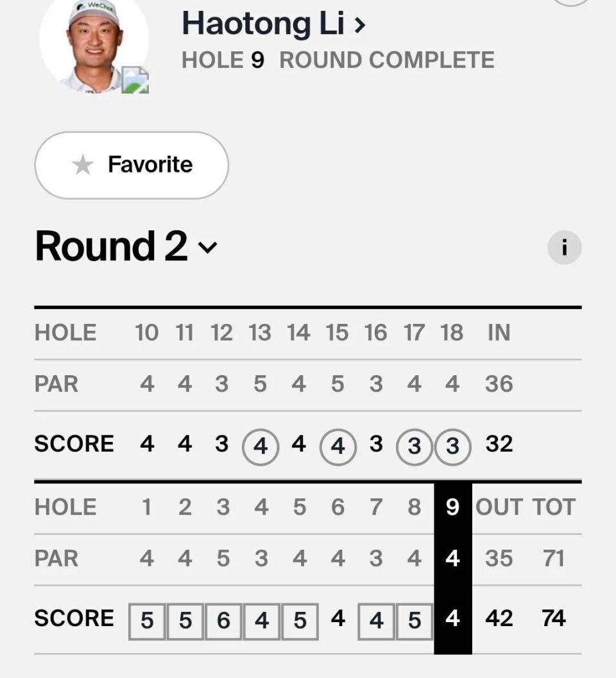Screen dimensions: 616x678
Task: Tap the circled birdie score on hole 15
Action: pos(338,446)
